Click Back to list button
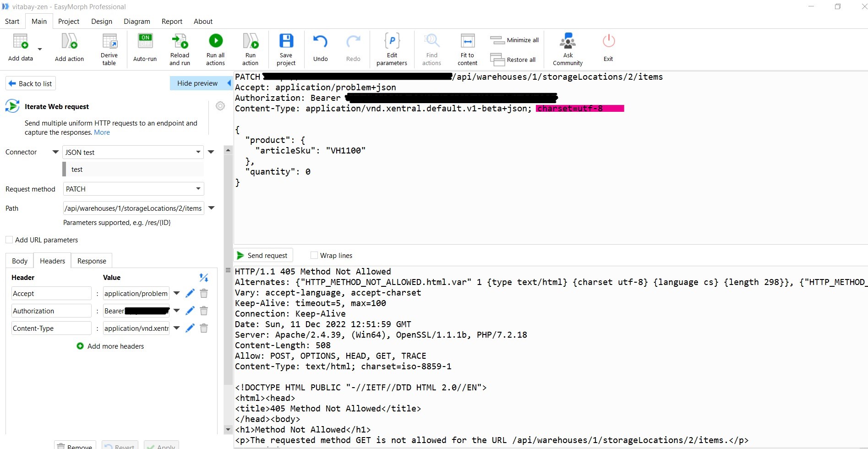 pos(31,83)
